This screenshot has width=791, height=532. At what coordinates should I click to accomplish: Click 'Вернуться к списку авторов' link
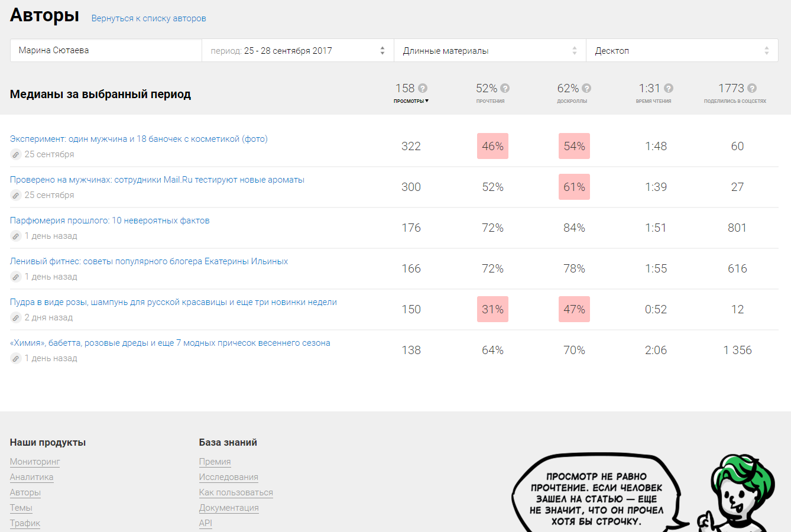tap(149, 18)
